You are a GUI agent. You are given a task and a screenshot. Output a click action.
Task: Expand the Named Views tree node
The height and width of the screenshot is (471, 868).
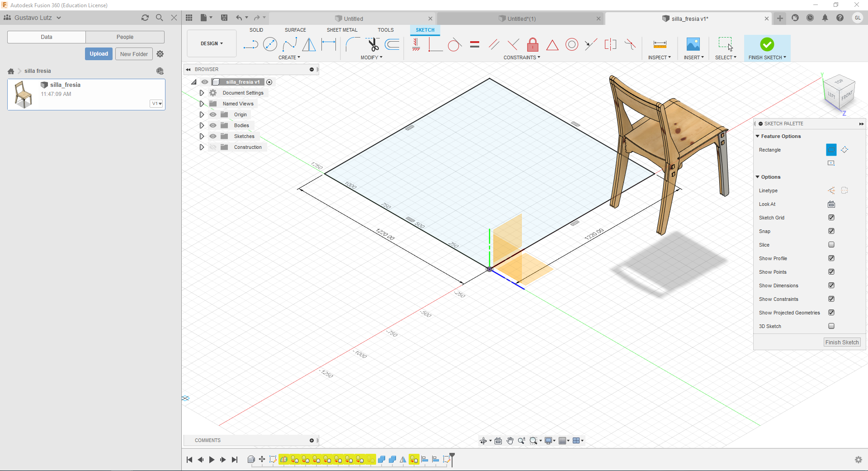pos(202,104)
